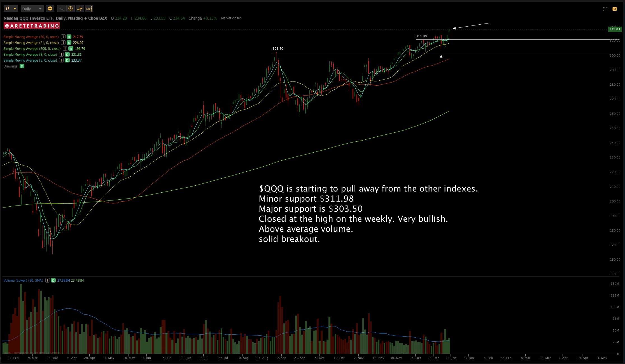625x364 pixels.
Task: Click Simple Moving Average (50, 0, open) label
Action: 31,37
